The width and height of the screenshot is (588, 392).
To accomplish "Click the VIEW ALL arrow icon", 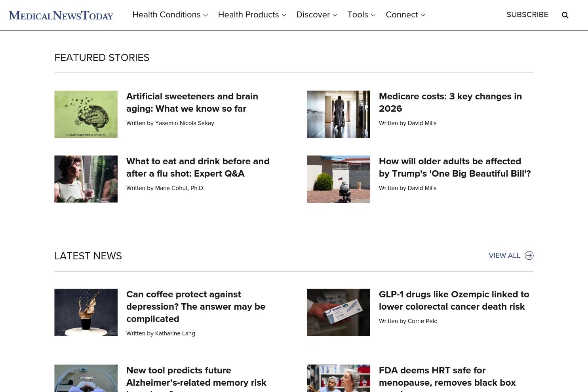I will (x=529, y=255).
